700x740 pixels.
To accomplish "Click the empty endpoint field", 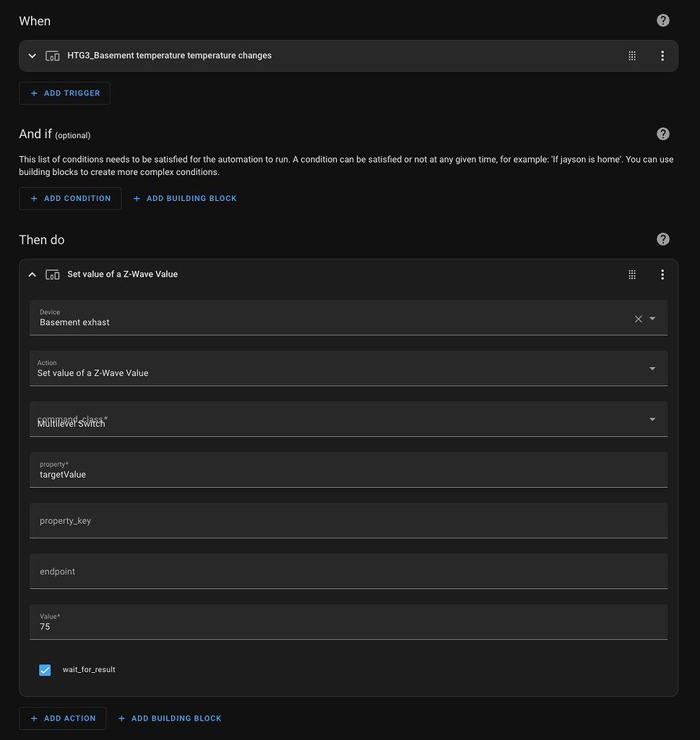I will pos(348,572).
